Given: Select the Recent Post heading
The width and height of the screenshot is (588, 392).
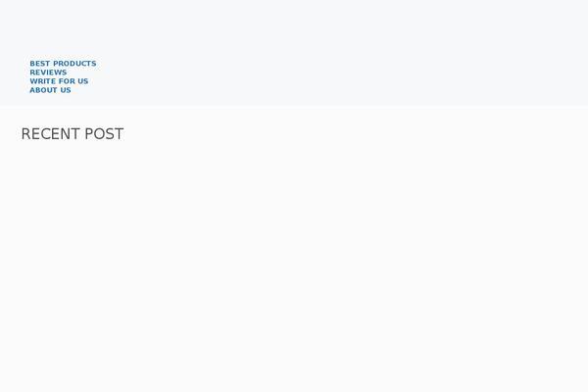Looking at the screenshot, I should point(73,134).
